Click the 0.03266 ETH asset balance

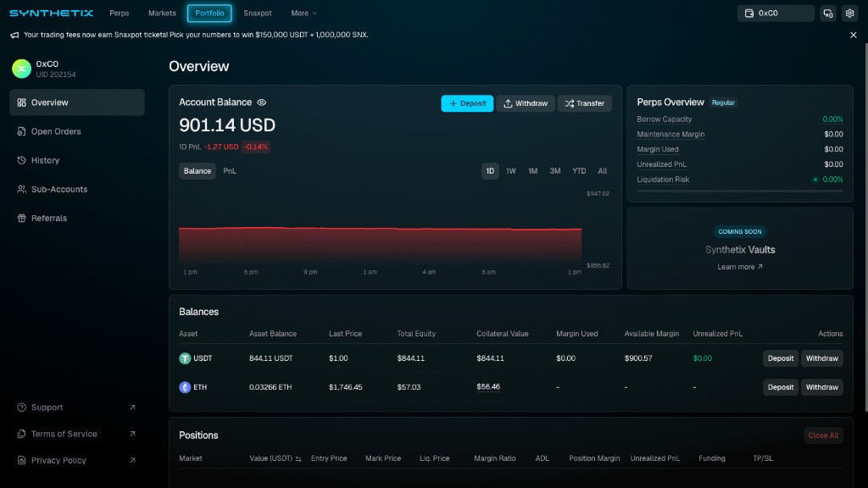[x=270, y=387]
